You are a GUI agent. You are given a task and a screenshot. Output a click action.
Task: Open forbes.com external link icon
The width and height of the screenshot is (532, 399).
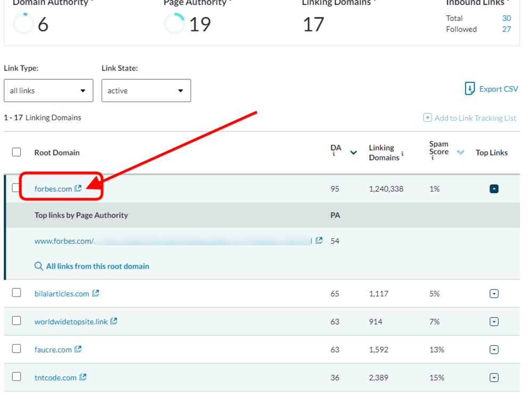coord(78,188)
